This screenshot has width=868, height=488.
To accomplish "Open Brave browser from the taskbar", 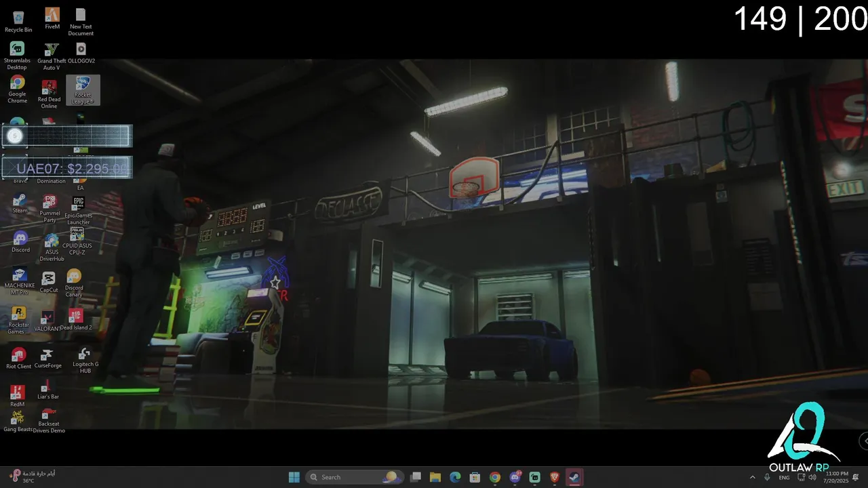I will pos(555,477).
